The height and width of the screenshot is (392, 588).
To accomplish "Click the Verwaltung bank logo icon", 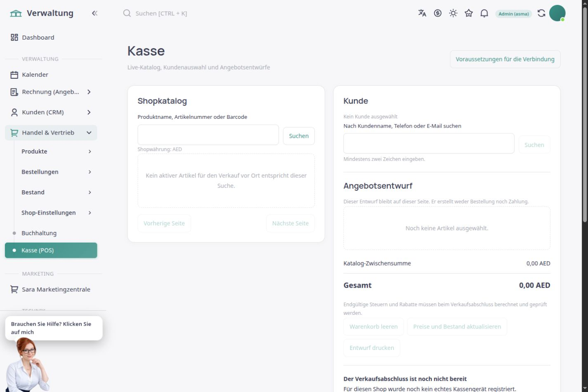I will 16,13.
